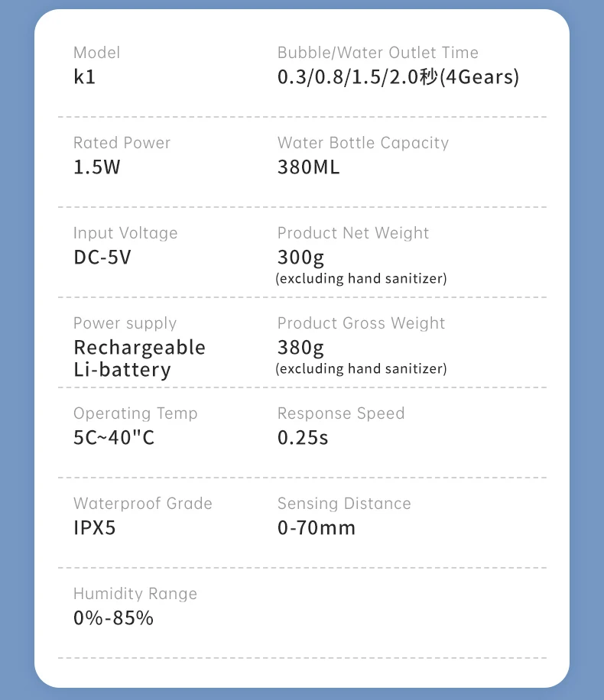Click Rechargeable Li-battery text

(139, 358)
